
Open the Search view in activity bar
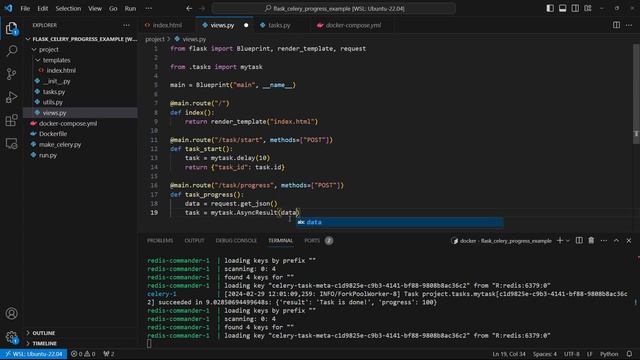click(x=11, y=51)
